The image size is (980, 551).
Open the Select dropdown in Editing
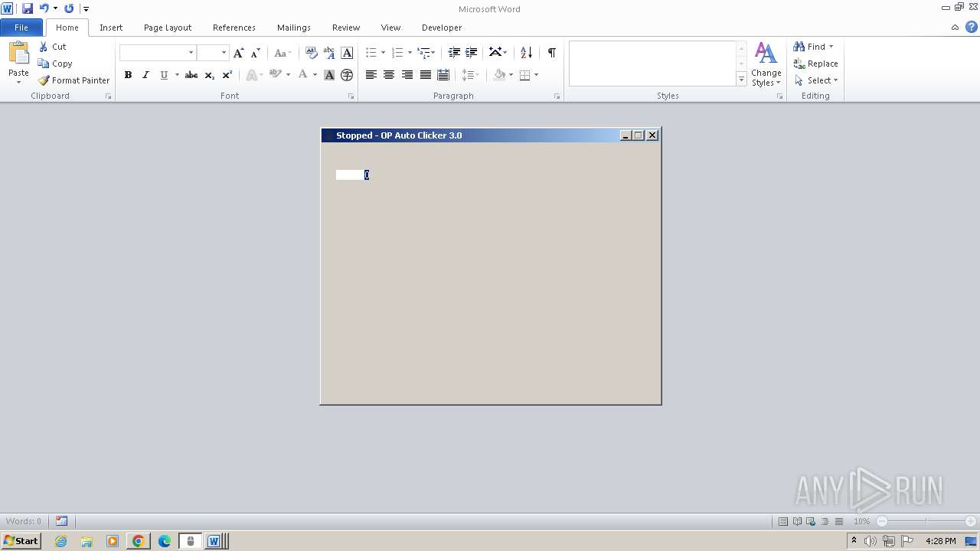[x=816, y=80]
